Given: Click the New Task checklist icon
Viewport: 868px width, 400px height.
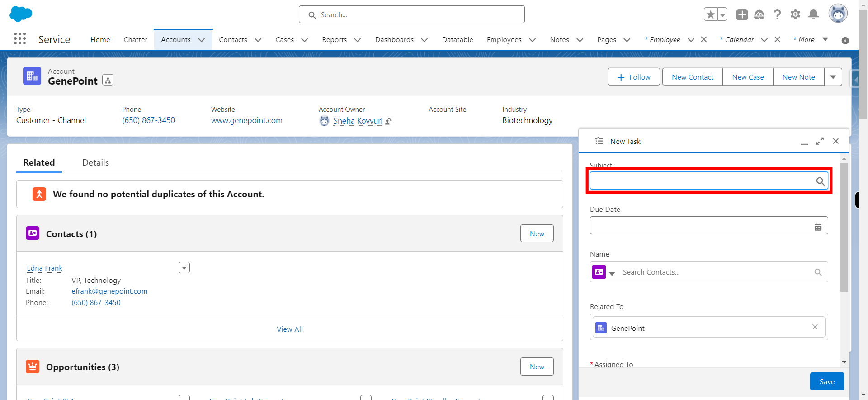Looking at the screenshot, I should point(599,141).
